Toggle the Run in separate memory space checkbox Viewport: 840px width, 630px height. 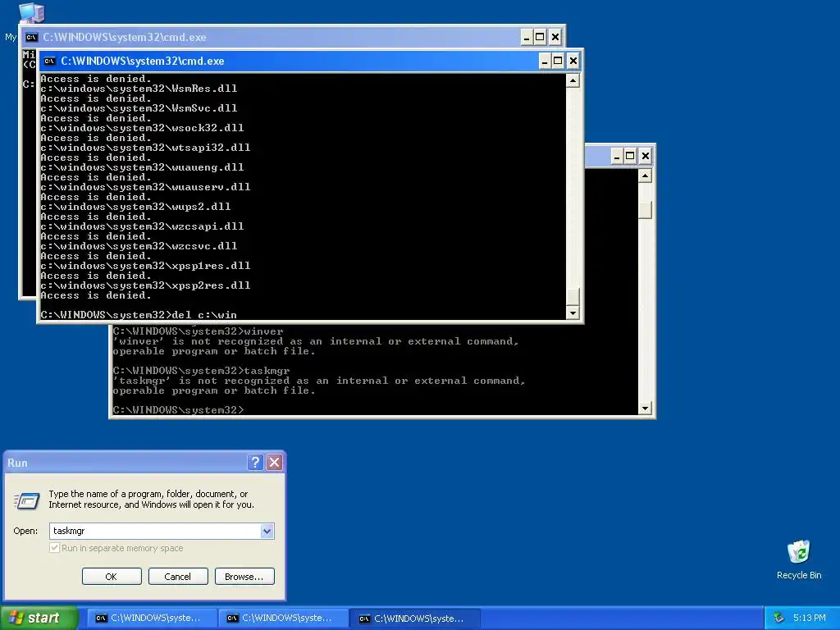tap(54, 547)
